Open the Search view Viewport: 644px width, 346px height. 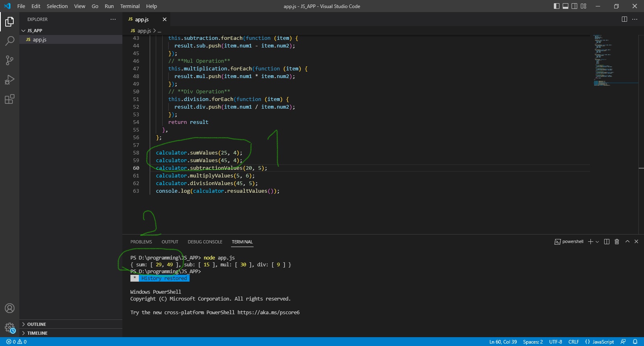click(10, 41)
